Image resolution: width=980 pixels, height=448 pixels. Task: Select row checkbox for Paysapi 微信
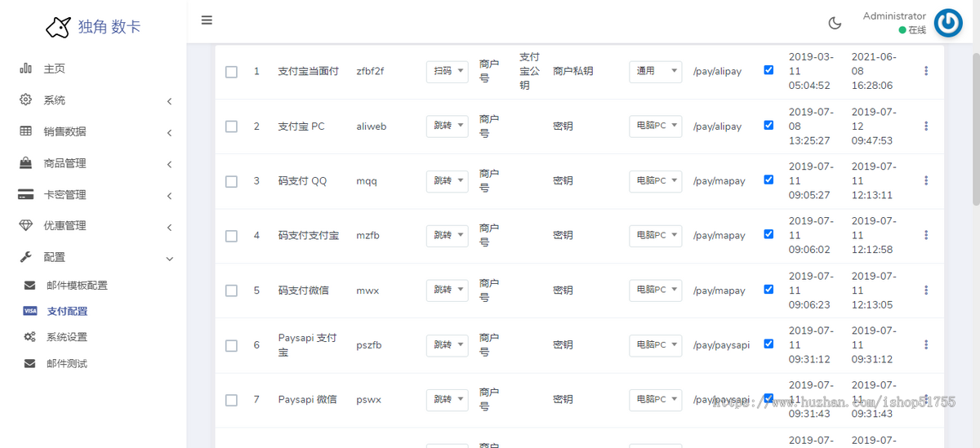(x=231, y=400)
